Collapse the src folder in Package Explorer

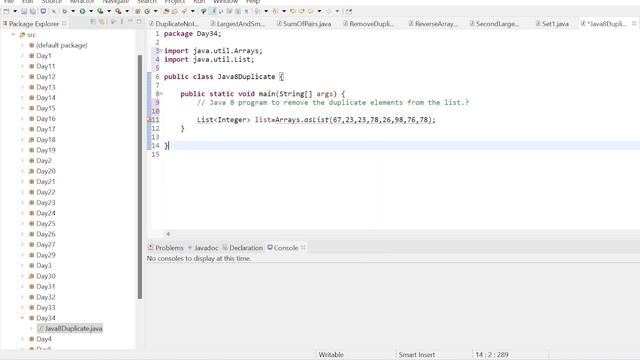pyautogui.click(x=13, y=35)
